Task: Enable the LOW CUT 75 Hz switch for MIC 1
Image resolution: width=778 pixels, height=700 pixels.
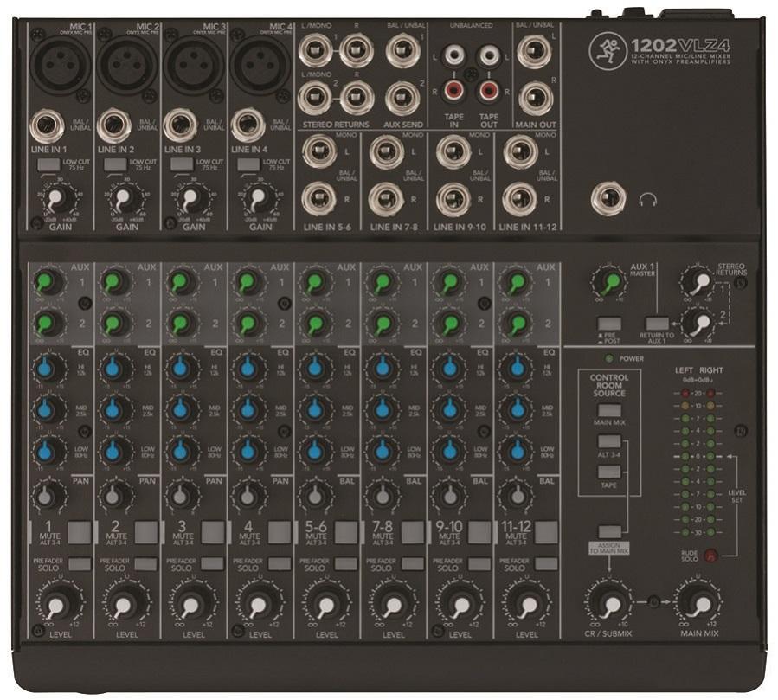Action: pos(48,164)
